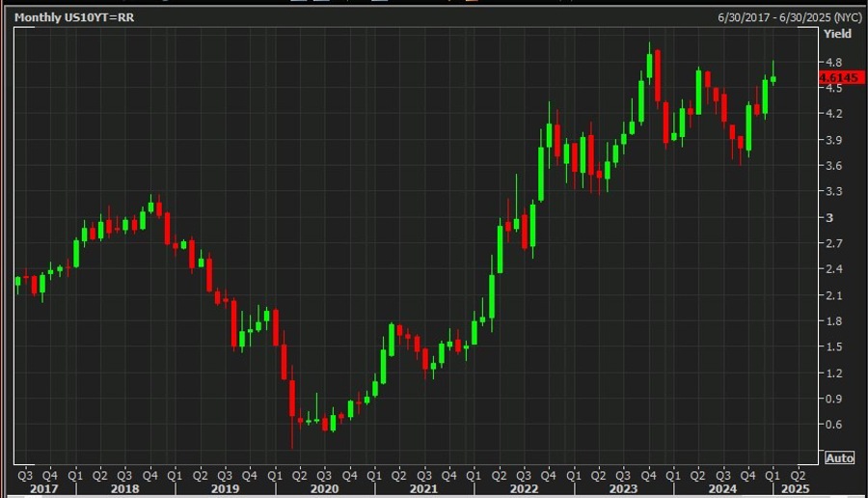Viewport: 868px width, 498px height.
Task: Click the 1.5 yield axis label
Action: pos(833,346)
